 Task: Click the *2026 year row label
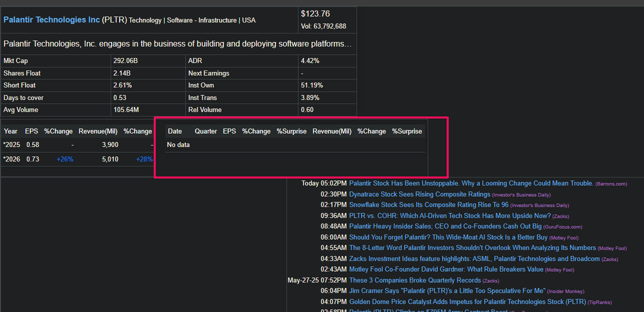click(12, 159)
